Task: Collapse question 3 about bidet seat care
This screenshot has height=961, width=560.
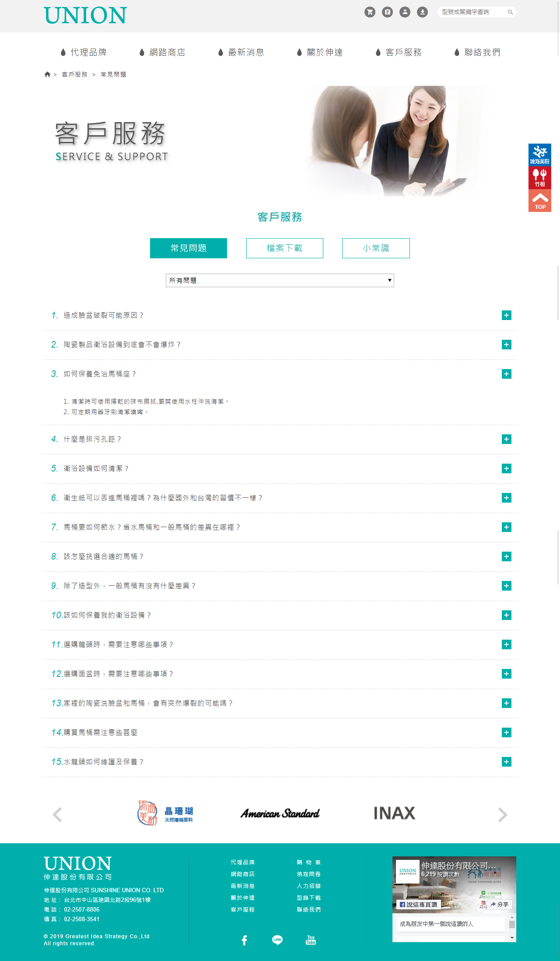Action: tap(507, 374)
